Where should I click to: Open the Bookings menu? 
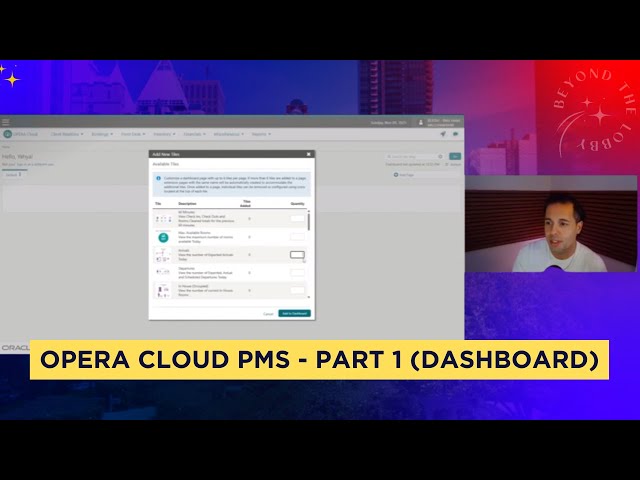click(x=102, y=134)
